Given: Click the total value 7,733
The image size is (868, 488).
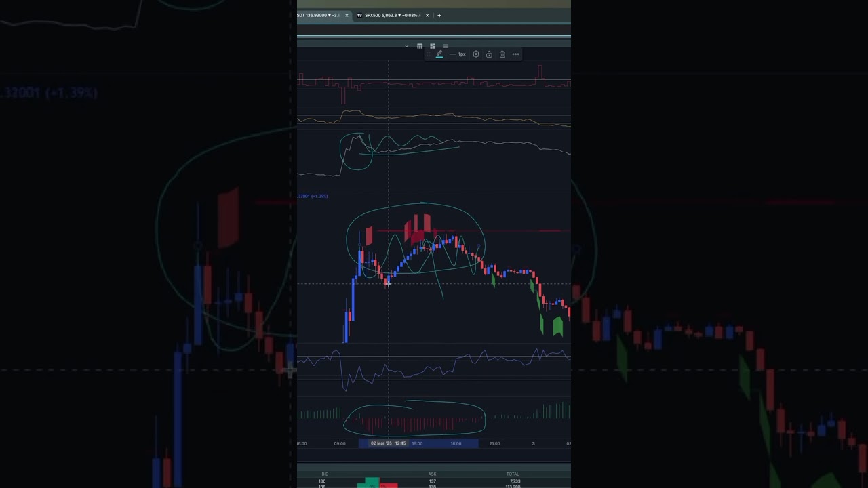Looking at the screenshot, I should 515,481.
